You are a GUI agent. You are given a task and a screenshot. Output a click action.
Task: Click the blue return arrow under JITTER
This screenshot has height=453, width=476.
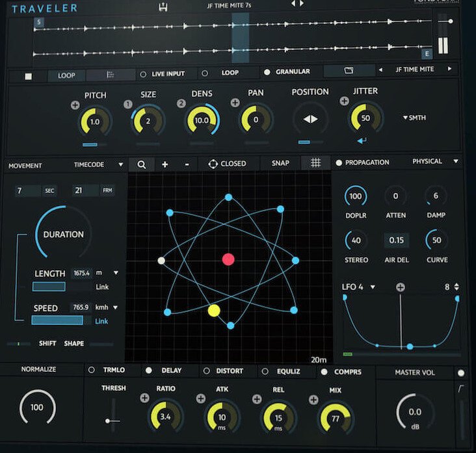coord(362,140)
